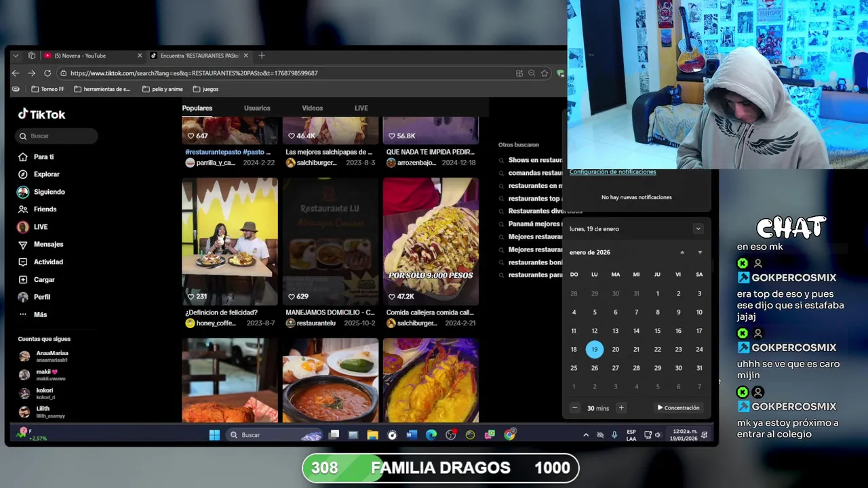Image resolution: width=868 pixels, height=488 pixels.
Task: Go to next month in calendar
Action: [x=700, y=252]
